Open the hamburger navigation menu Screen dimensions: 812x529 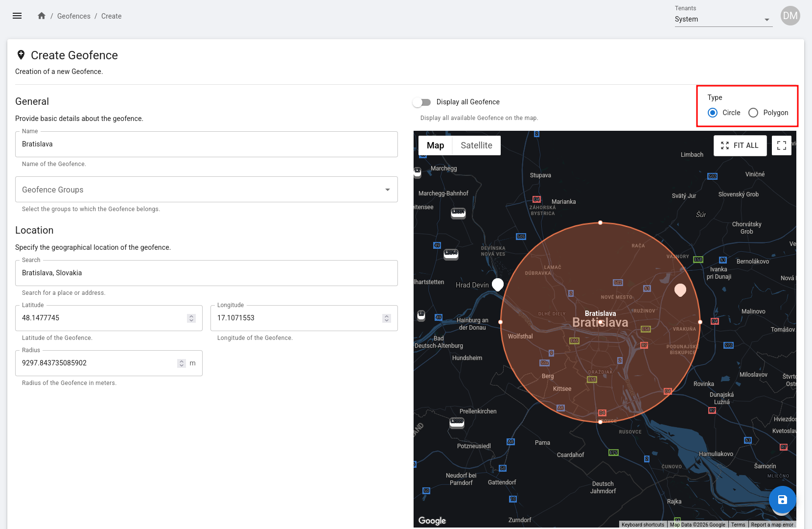tap(17, 16)
